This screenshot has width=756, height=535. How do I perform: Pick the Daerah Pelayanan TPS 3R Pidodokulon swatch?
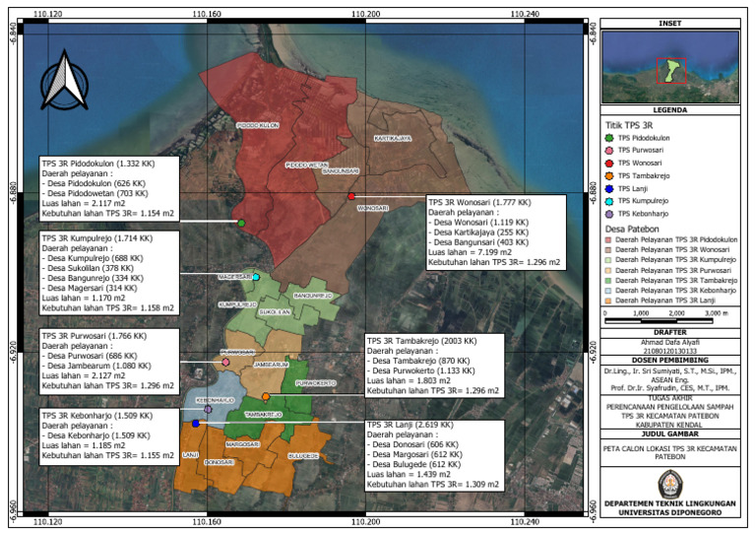click(608, 239)
